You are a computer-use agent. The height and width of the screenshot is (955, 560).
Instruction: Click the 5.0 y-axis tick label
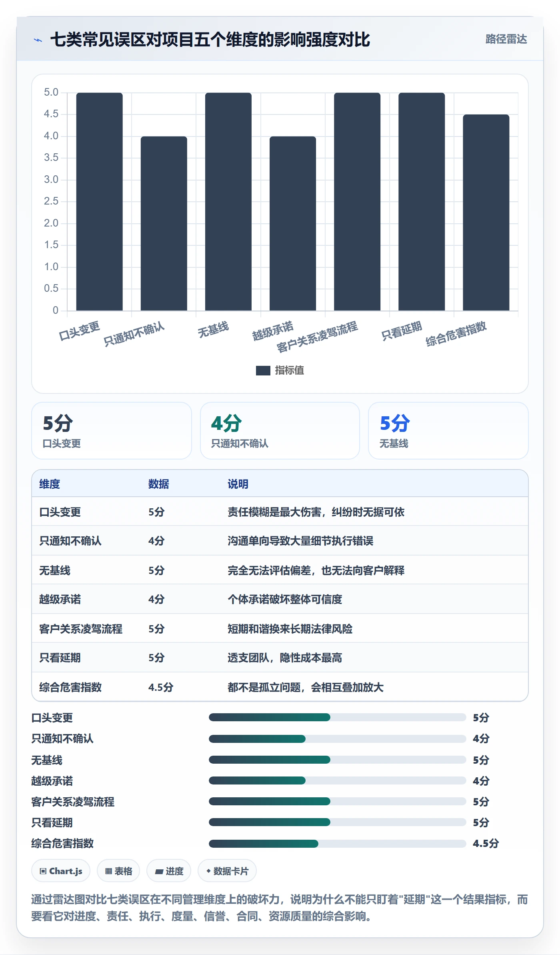tap(51, 92)
